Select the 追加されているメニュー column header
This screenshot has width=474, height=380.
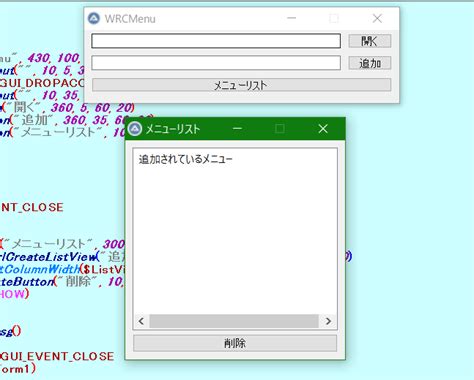[x=185, y=159]
